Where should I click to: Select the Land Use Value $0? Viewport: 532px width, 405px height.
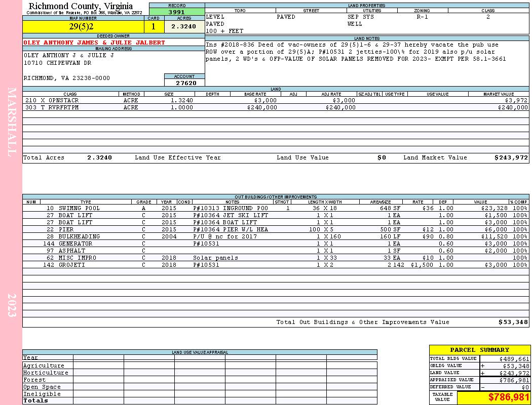coord(382,157)
